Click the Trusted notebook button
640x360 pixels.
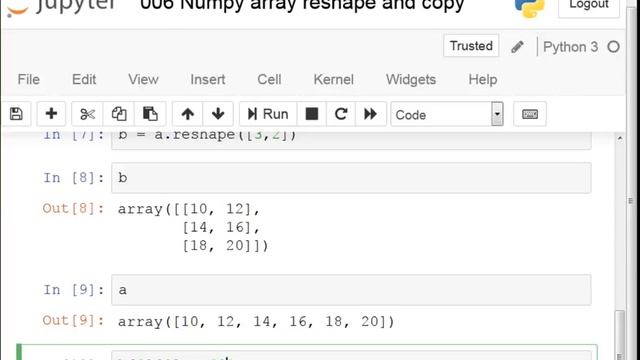[x=471, y=46]
